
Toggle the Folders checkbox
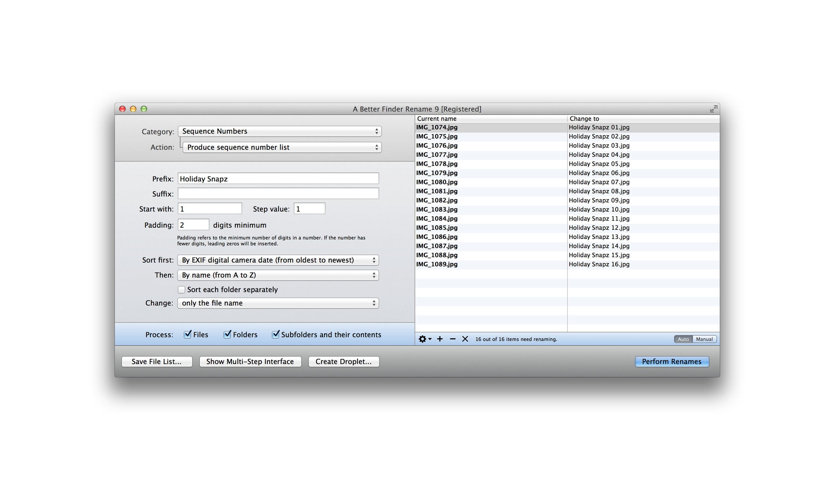[227, 334]
